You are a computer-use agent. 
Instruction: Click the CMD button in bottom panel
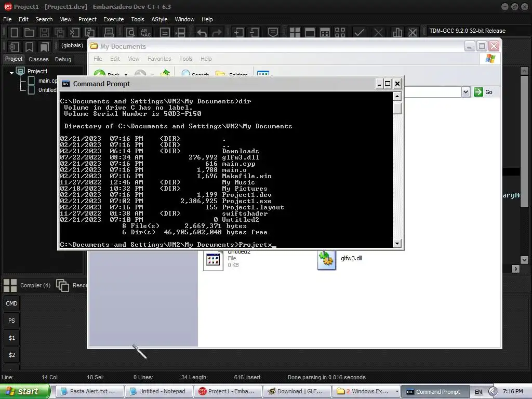click(11, 303)
